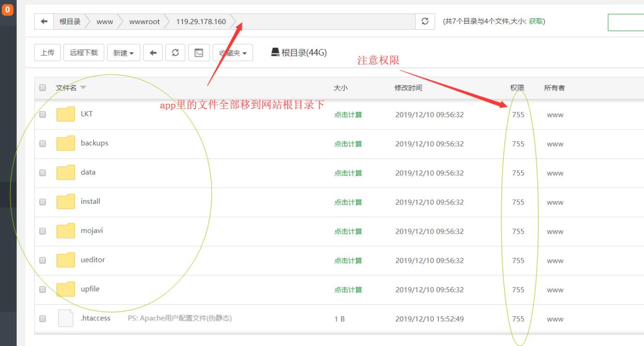Click 755 permission of .htaccess row

[518, 319]
